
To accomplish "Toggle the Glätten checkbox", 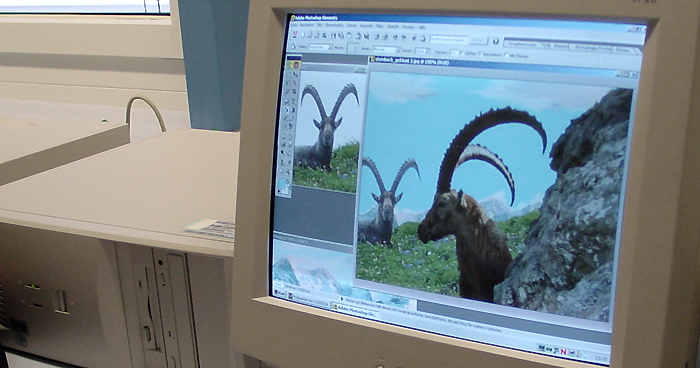I will (461, 52).
